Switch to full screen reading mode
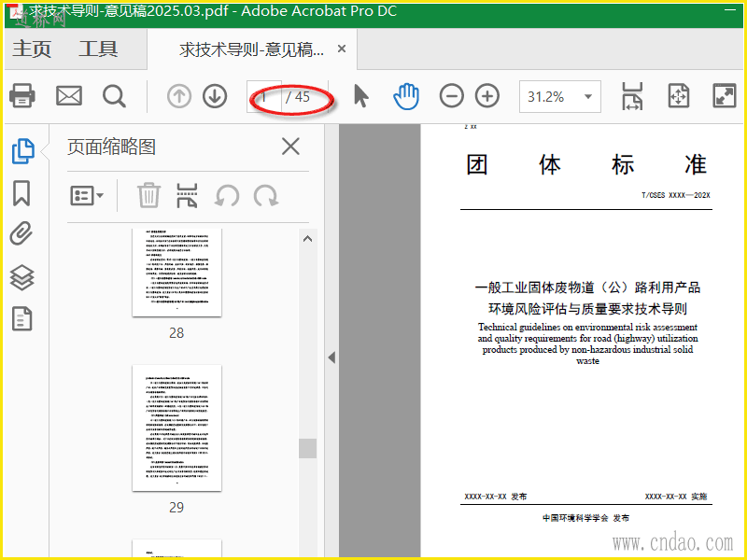This screenshot has height=560, width=747. tap(725, 96)
